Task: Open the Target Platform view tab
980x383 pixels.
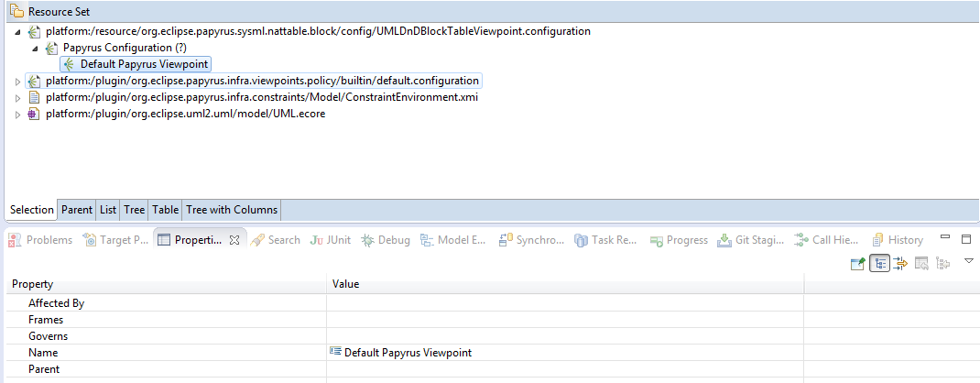Action: 115,240
